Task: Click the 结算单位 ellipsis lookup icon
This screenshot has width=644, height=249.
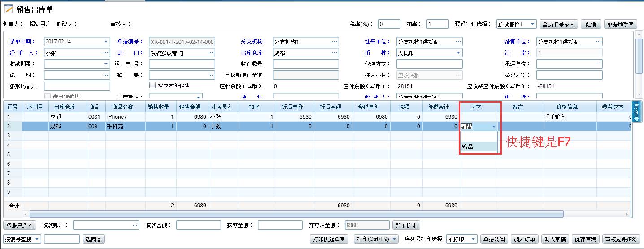Action: [598, 42]
